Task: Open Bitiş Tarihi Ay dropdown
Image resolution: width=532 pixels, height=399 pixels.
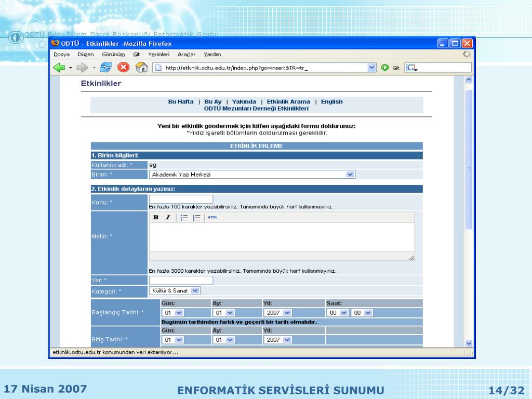Action: click(223, 340)
